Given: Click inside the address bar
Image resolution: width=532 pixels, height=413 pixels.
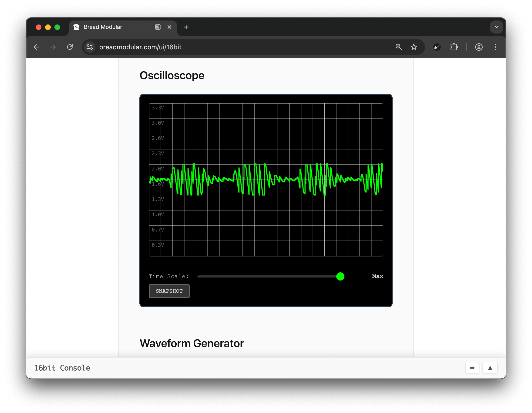Looking at the screenshot, I should tap(171, 47).
